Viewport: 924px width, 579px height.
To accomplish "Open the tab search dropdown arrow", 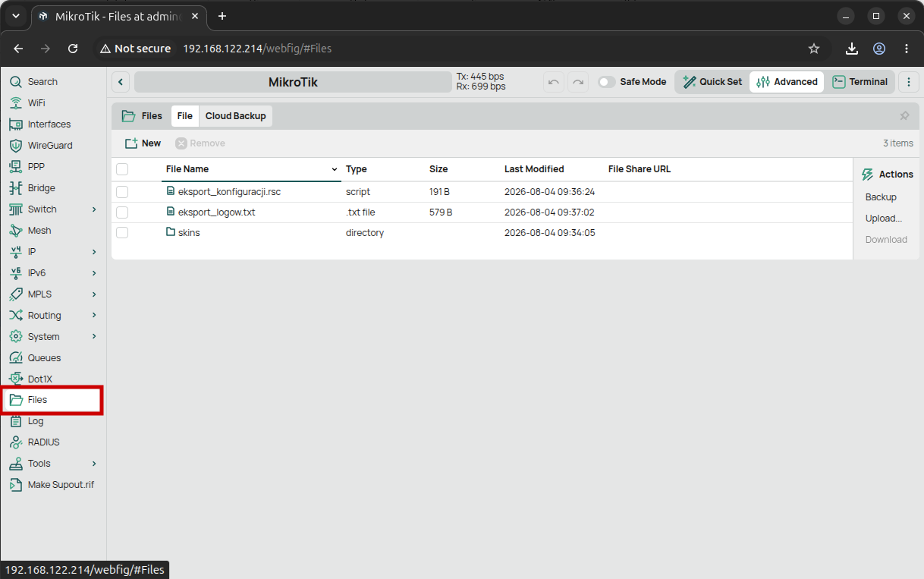I will point(16,16).
